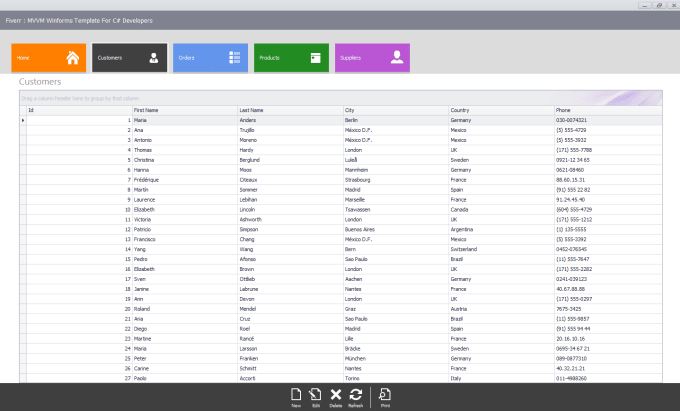
Task: Sort by First Name column header
Action: pyautogui.click(x=185, y=110)
